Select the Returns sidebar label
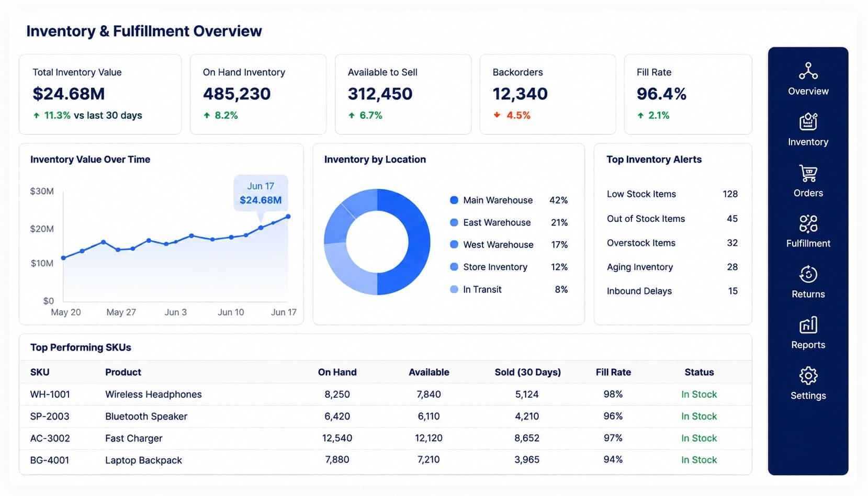 [x=808, y=294]
